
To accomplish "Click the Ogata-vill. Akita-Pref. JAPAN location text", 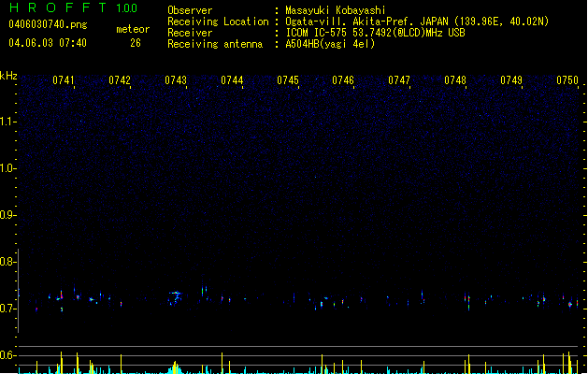I will [x=417, y=22].
